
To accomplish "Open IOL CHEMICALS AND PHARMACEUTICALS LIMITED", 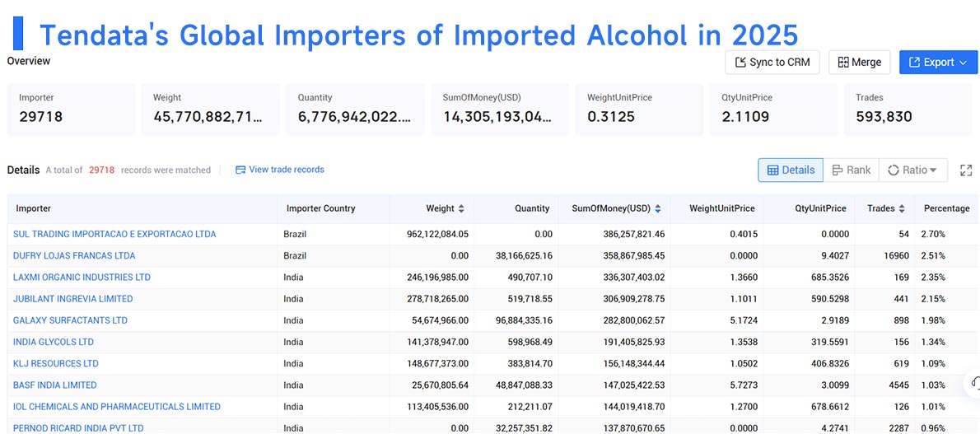I will point(117,407).
